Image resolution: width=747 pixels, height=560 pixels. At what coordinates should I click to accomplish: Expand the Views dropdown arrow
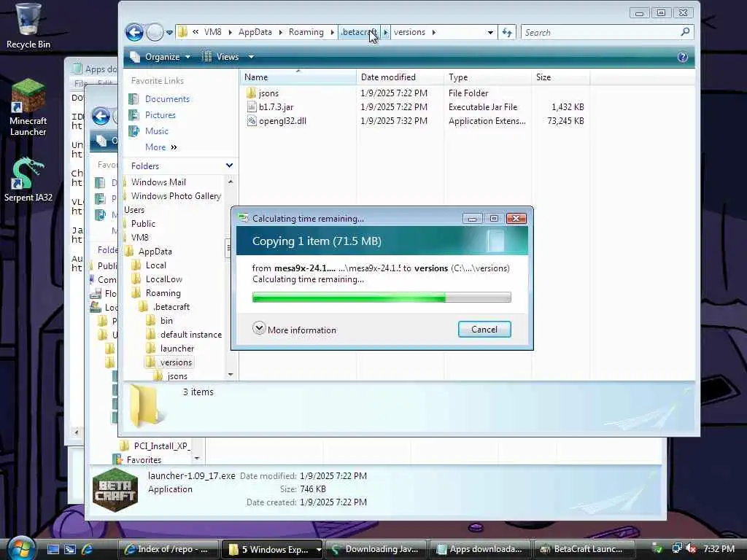coord(251,57)
